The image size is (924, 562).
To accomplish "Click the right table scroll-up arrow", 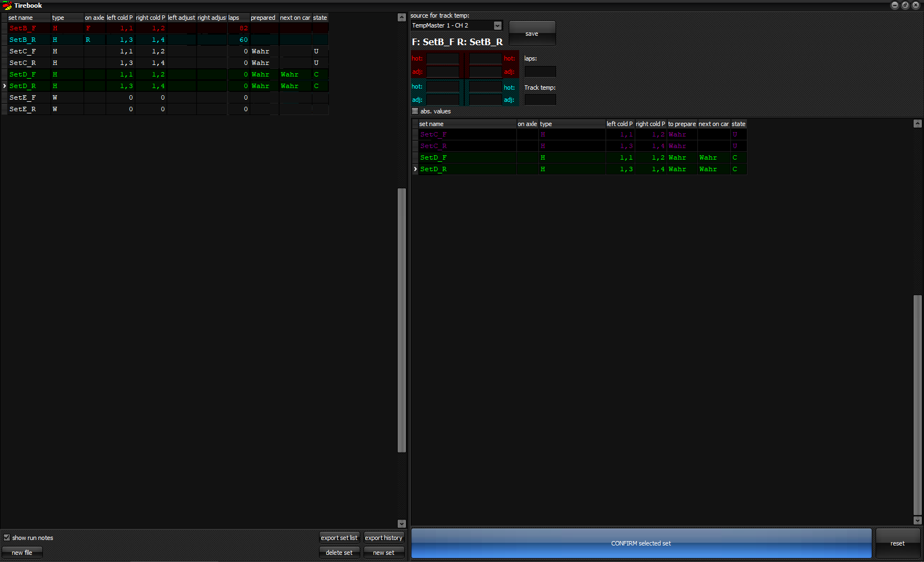I will [917, 124].
